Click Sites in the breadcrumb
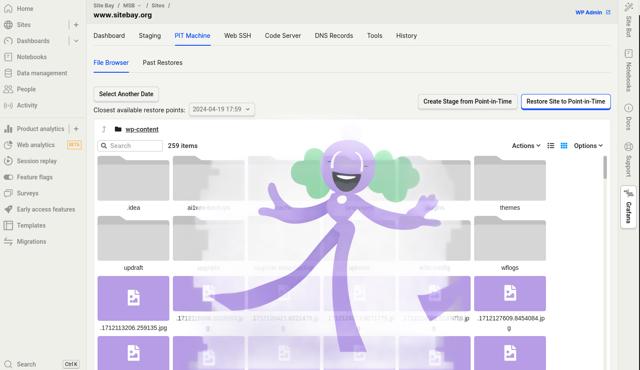The width and height of the screenshot is (640, 370). coord(158,6)
